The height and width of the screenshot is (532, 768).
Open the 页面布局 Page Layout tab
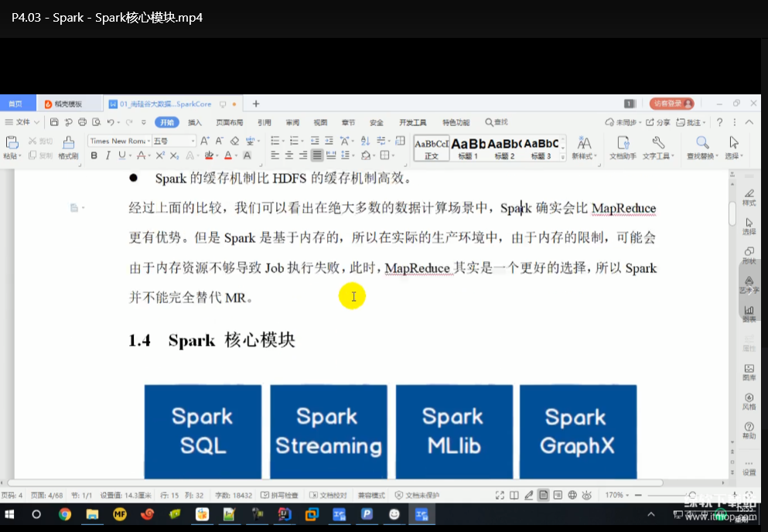(x=229, y=122)
